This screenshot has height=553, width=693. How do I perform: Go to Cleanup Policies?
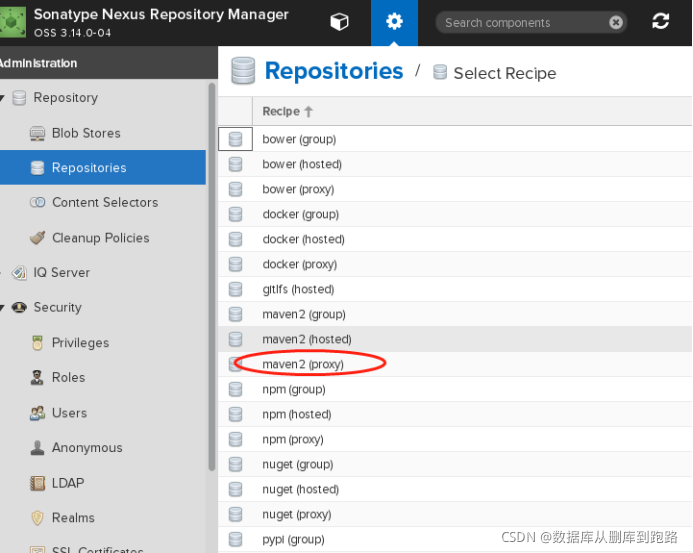coord(103,237)
